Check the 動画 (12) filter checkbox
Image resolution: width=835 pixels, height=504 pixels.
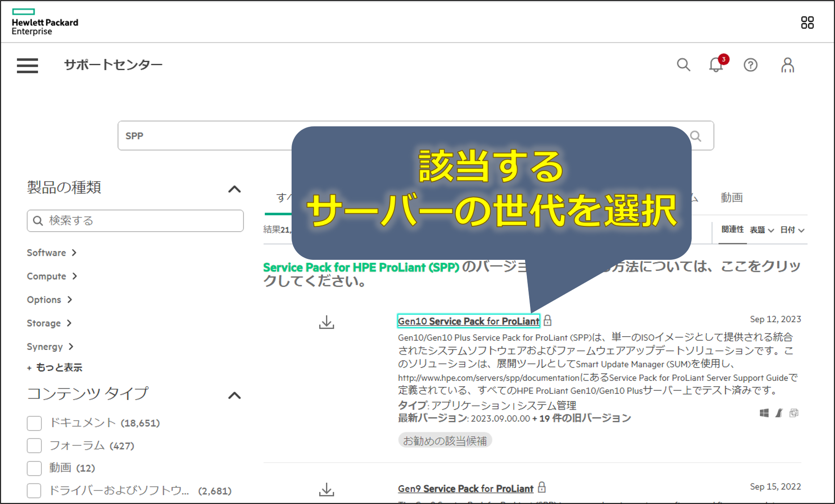click(34, 468)
